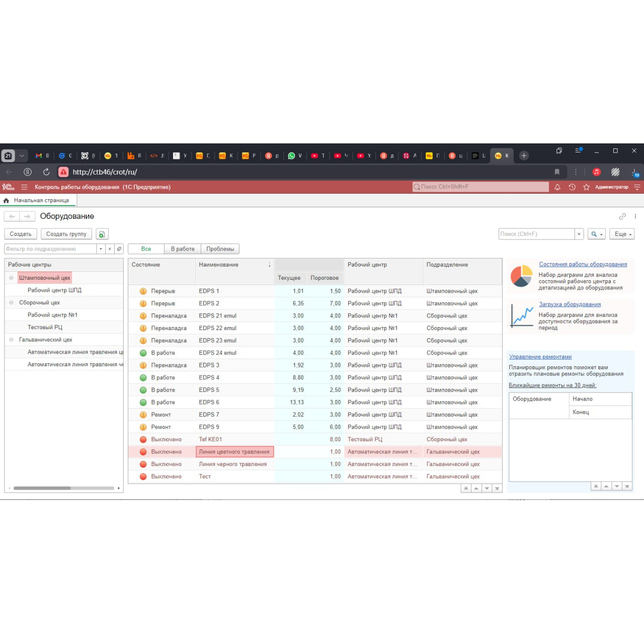Click the work centers horizontal scrollbar

click(x=42, y=488)
